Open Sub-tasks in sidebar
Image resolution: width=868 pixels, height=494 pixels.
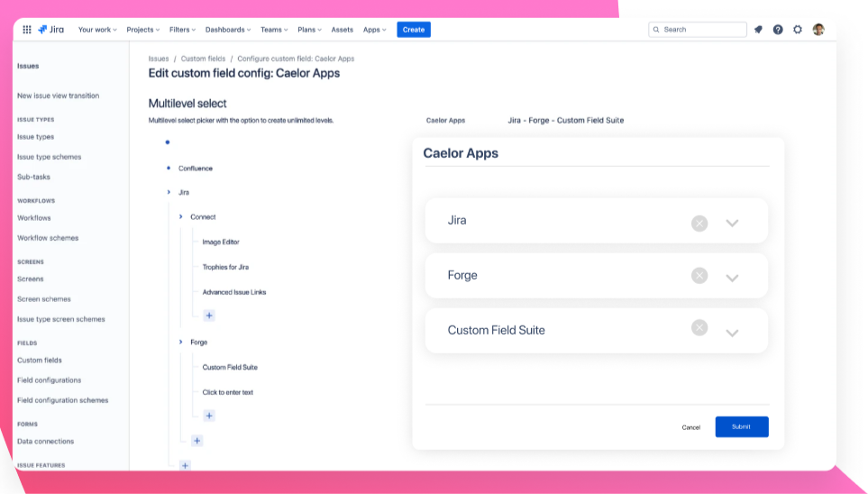coord(33,177)
